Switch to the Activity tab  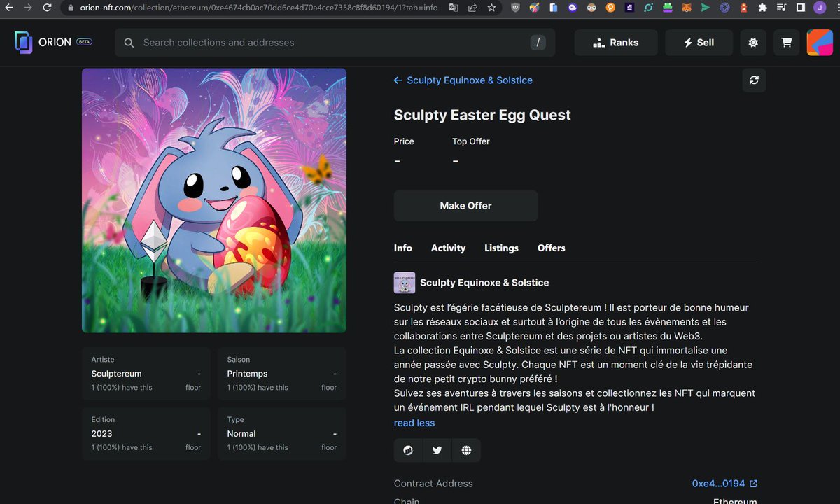point(448,248)
